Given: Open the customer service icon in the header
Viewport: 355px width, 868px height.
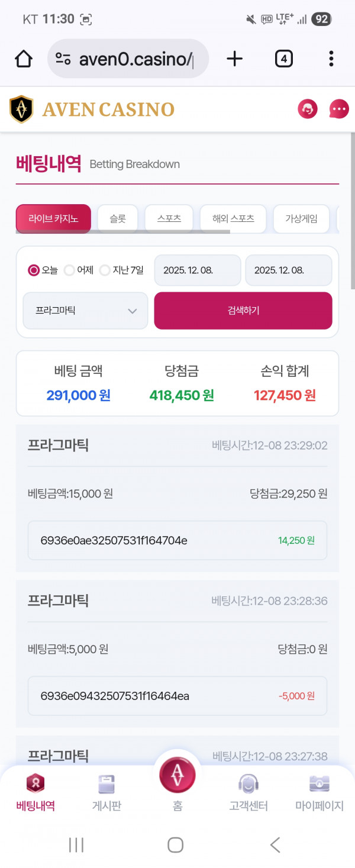Looking at the screenshot, I should point(307,109).
